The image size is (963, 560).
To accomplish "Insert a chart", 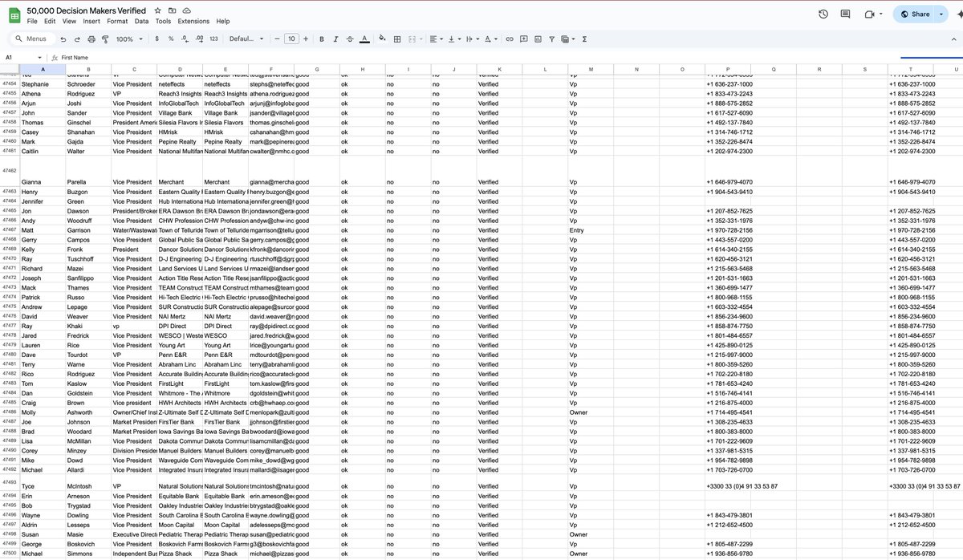I will 538,39.
